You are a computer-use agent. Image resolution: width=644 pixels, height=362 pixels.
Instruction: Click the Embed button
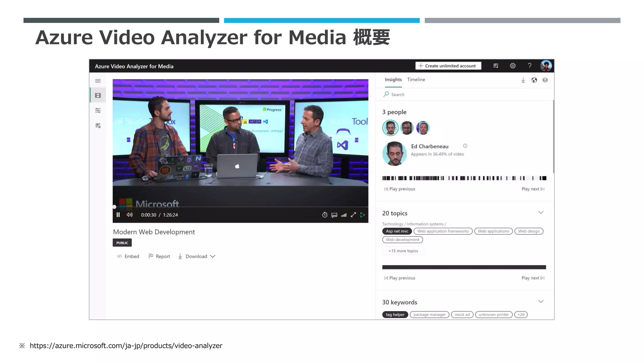[x=128, y=256]
